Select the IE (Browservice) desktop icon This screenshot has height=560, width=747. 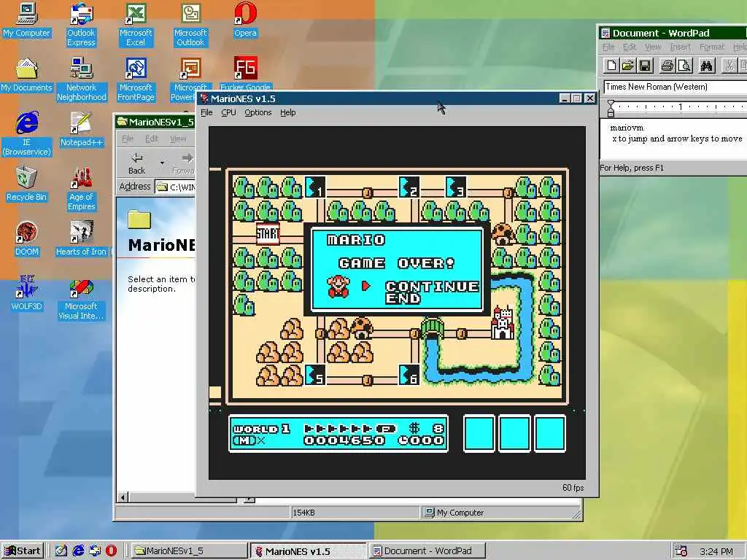click(27, 134)
